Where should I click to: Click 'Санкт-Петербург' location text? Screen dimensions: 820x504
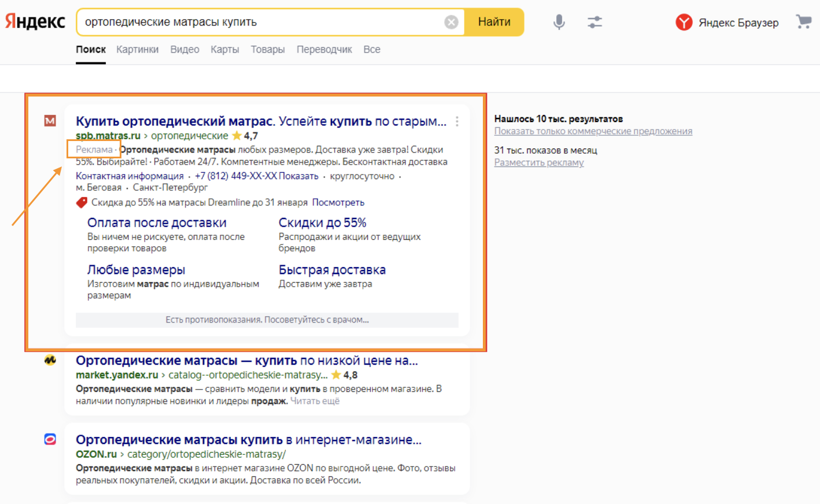(x=170, y=187)
